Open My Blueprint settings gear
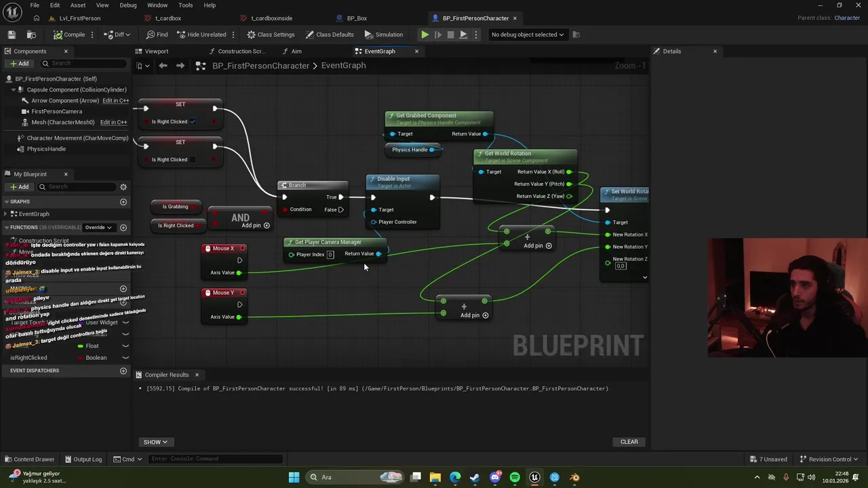 pos(123,187)
